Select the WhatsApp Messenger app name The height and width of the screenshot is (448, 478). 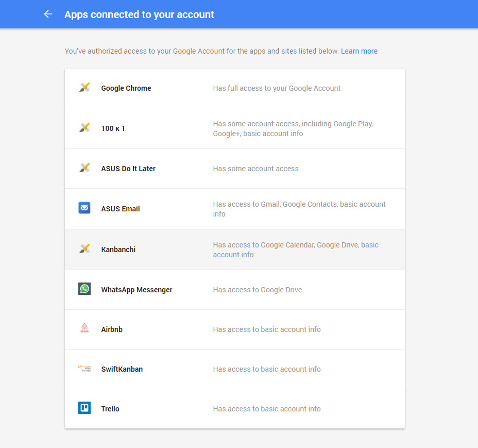pyautogui.click(x=136, y=290)
